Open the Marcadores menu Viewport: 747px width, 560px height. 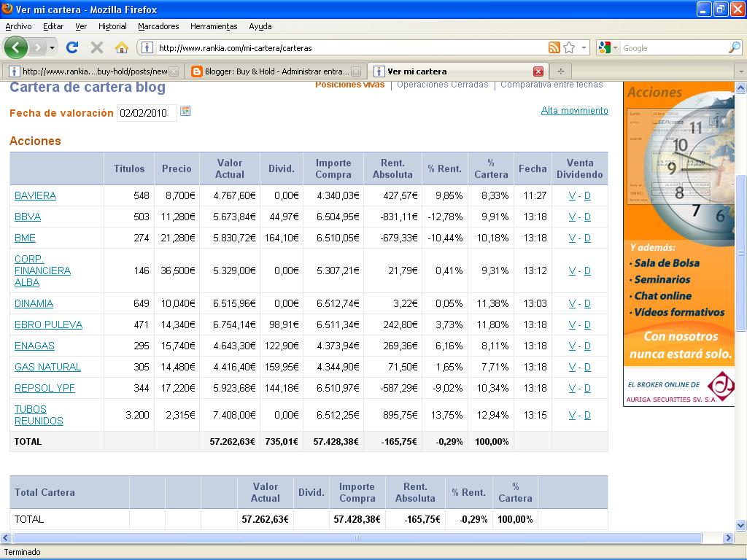pos(158,26)
